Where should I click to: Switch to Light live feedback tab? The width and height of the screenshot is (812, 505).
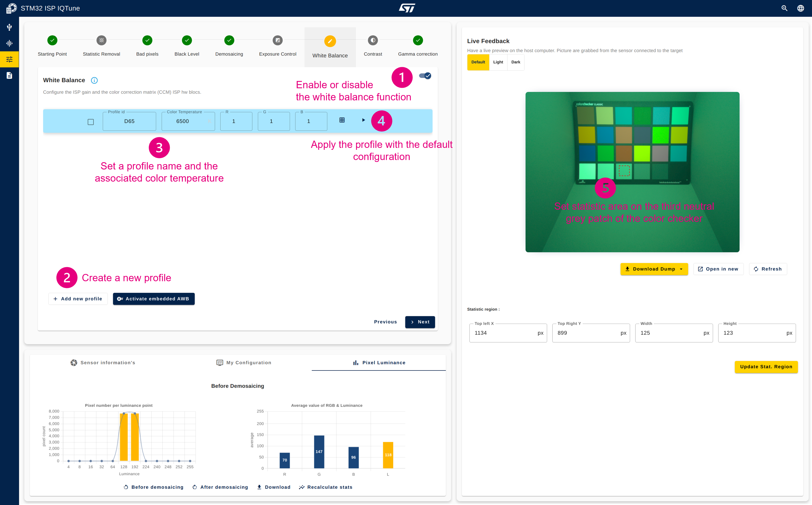pos(498,62)
